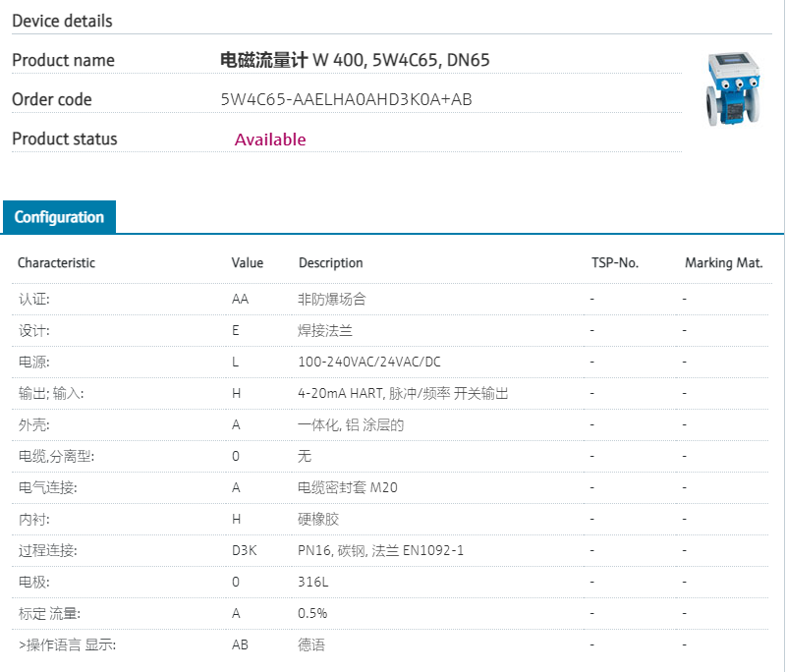Click the 316L electrode description
786x672 pixels.
(312, 582)
